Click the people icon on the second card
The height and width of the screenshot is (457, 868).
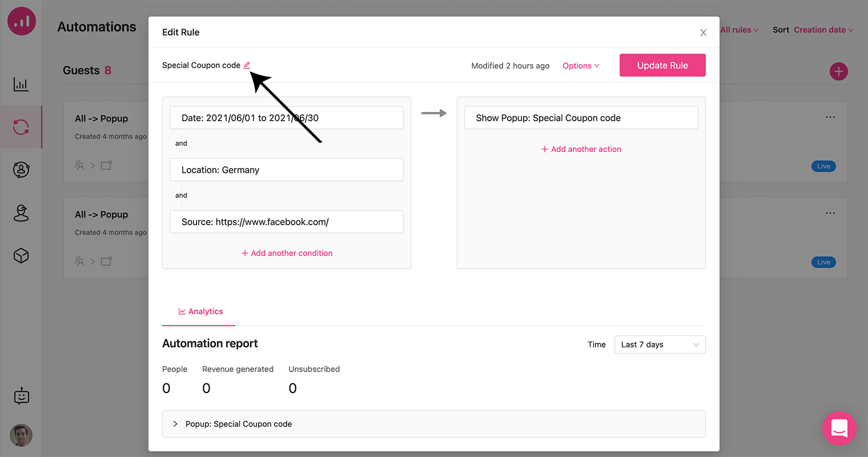[x=79, y=261]
